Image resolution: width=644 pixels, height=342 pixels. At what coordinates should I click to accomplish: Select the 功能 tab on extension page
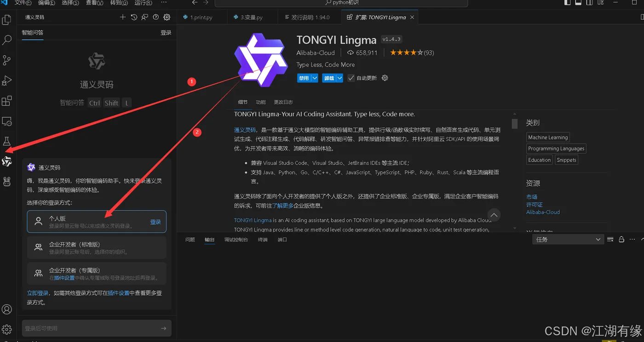pyautogui.click(x=261, y=102)
